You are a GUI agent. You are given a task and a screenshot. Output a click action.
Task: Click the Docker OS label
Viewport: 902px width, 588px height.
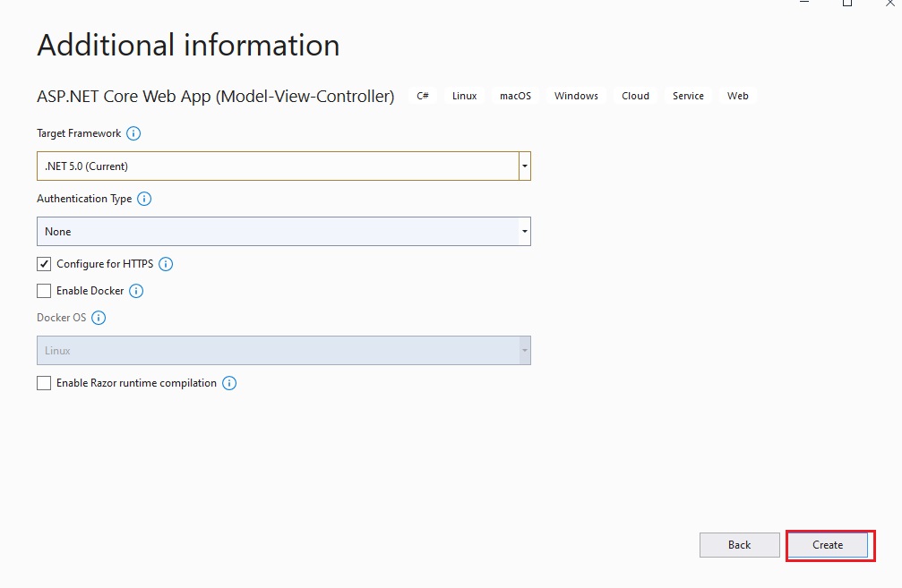tap(62, 318)
